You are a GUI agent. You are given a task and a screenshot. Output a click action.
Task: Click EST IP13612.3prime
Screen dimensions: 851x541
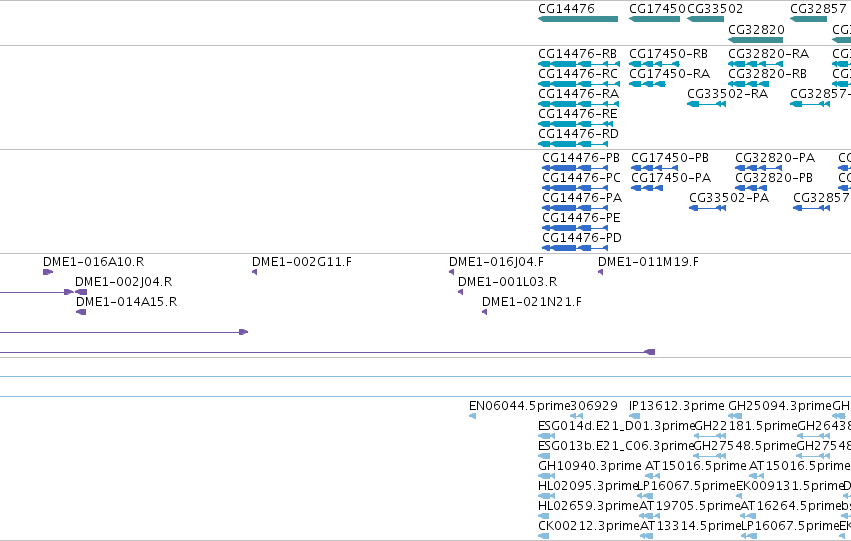click(x=676, y=406)
